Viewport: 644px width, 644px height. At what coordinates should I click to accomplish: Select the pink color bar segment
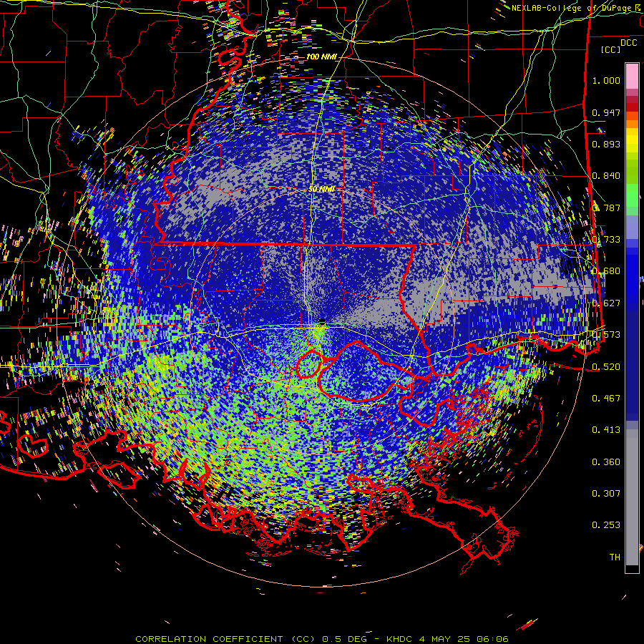click(632, 76)
